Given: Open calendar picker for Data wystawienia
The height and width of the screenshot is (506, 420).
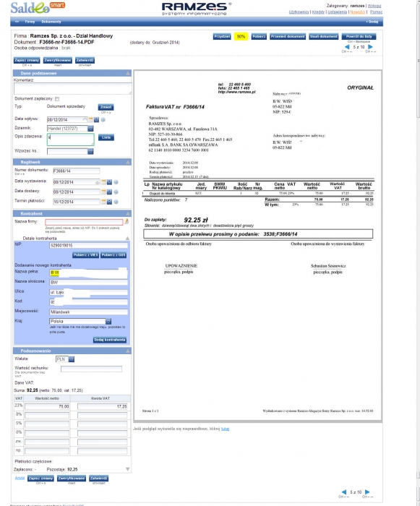Looking at the screenshot, I should pos(103,182).
